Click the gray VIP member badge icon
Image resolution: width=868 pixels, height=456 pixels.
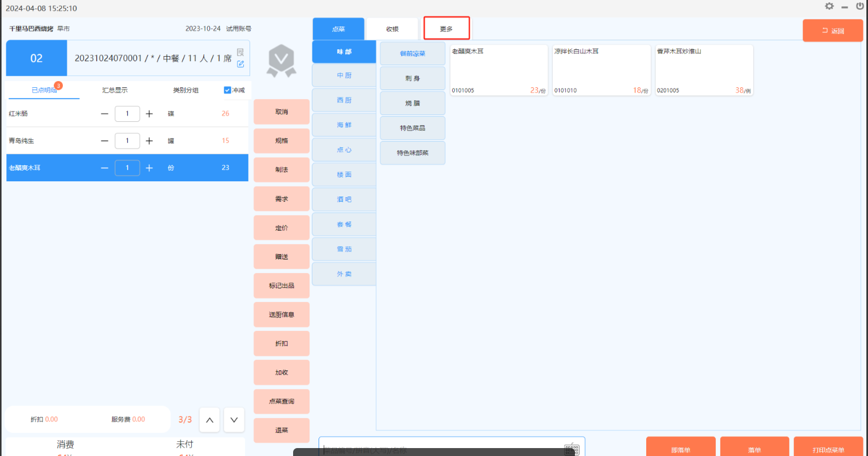tap(281, 61)
